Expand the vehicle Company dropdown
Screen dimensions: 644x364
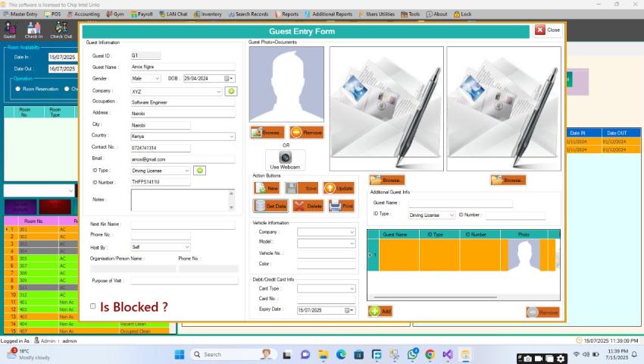[x=352, y=232]
